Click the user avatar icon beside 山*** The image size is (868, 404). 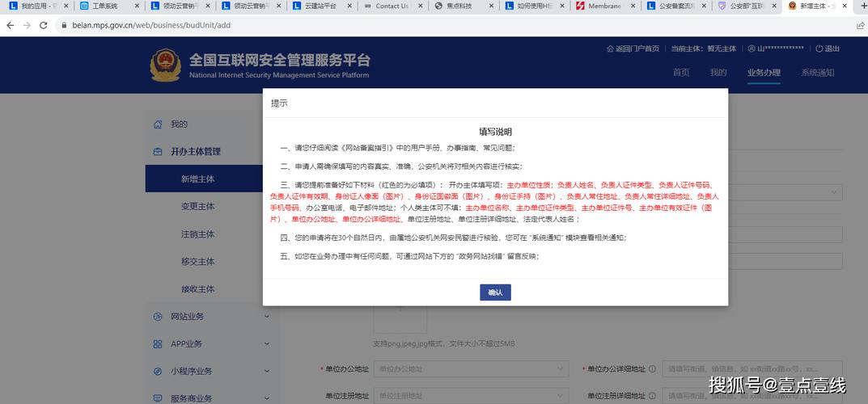[752, 48]
